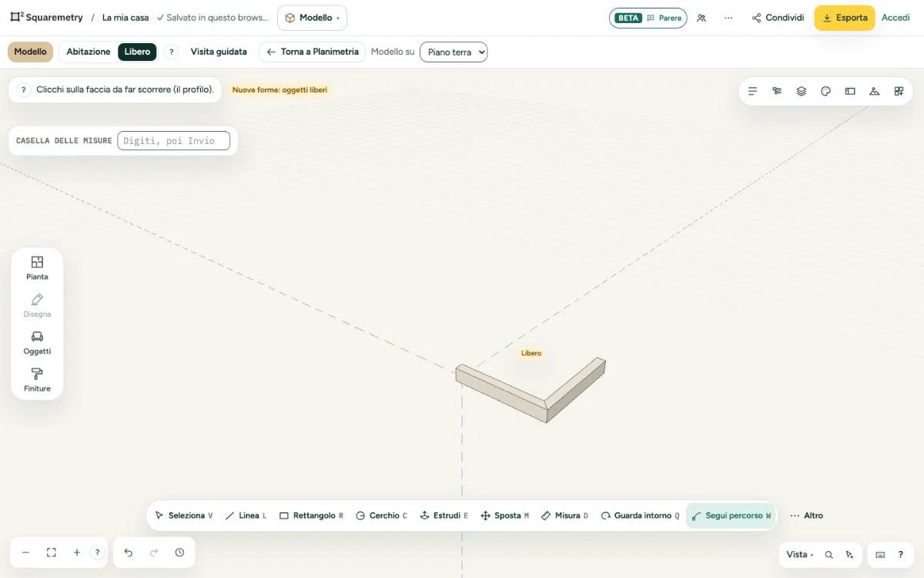Open the Piano terra floor selector
This screenshot has height=578, width=924.
pyautogui.click(x=454, y=52)
